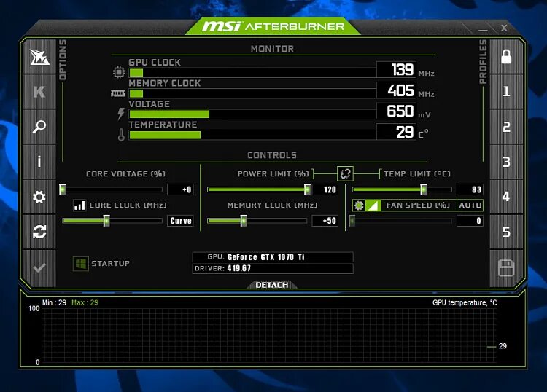
Task: Load profile slot 3
Action: click(x=506, y=162)
